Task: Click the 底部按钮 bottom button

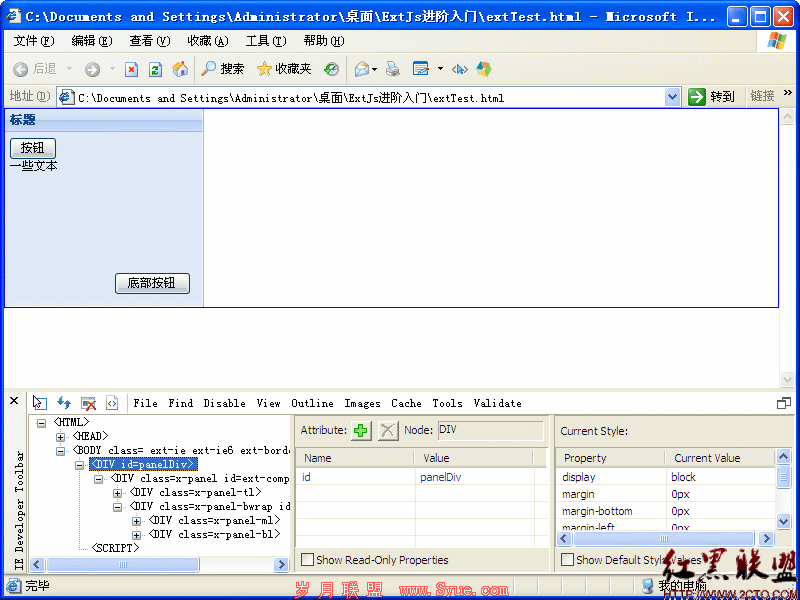Action: [x=152, y=283]
